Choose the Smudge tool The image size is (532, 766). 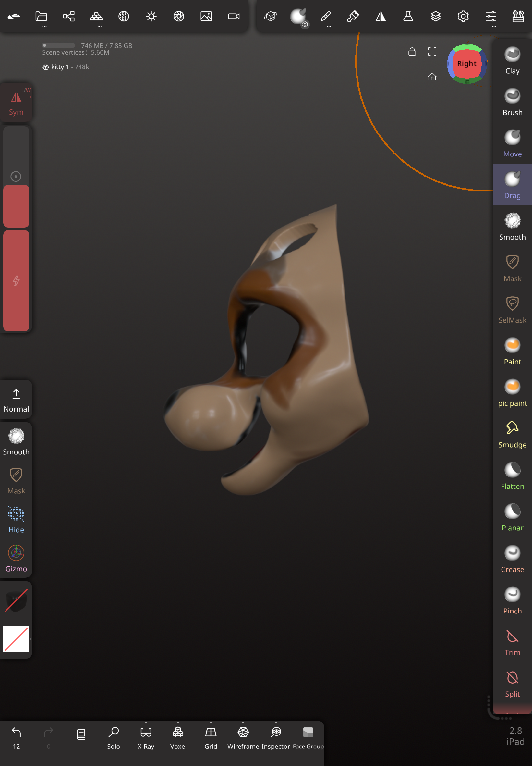[x=512, y=434]
